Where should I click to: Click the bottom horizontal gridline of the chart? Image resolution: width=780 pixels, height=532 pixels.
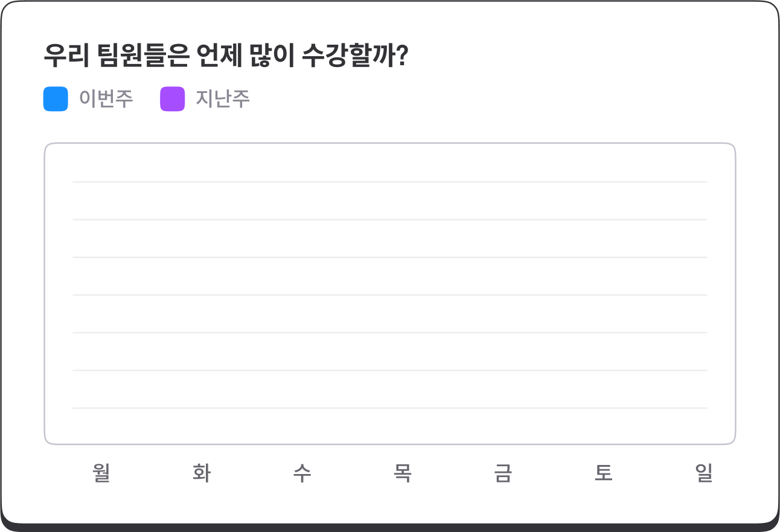point(389,408)
